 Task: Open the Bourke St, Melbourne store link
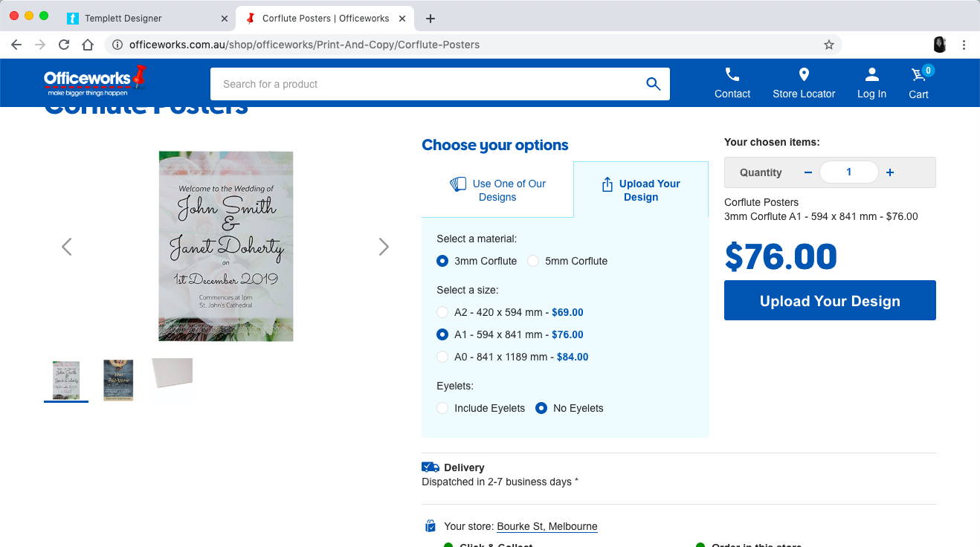tap(547, 526)
